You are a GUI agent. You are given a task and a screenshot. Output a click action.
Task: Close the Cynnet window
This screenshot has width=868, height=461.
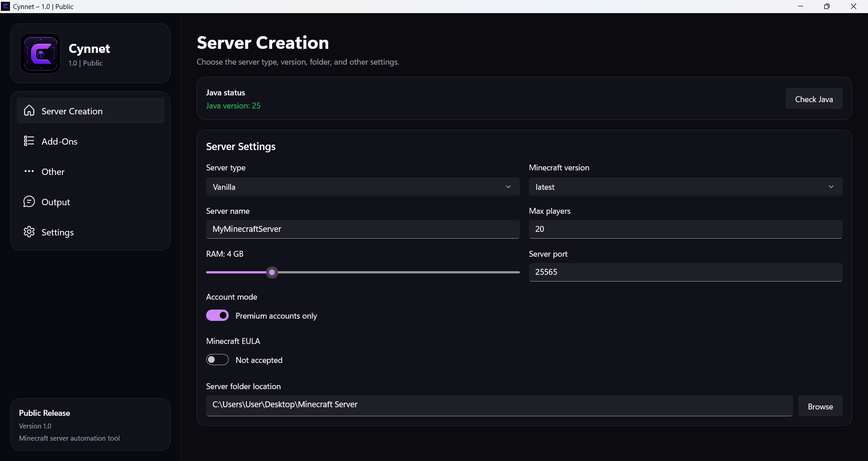(x=854, y=6)
